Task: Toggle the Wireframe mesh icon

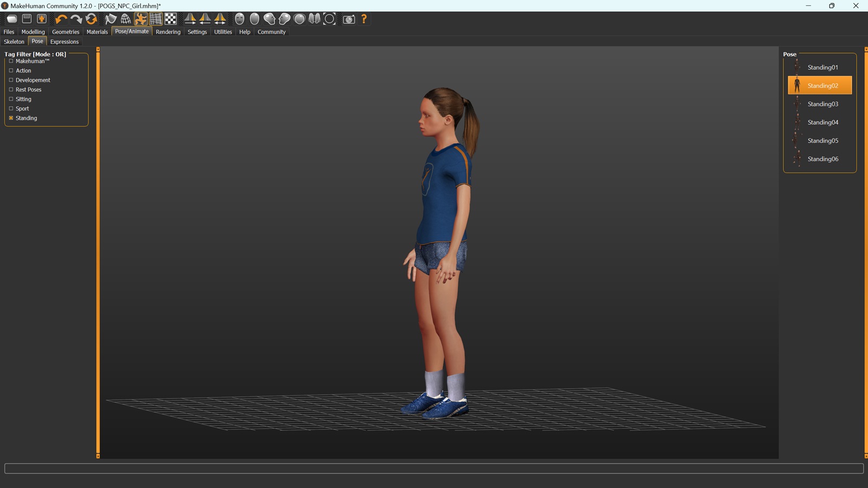Action: click(x=126, y=19)
